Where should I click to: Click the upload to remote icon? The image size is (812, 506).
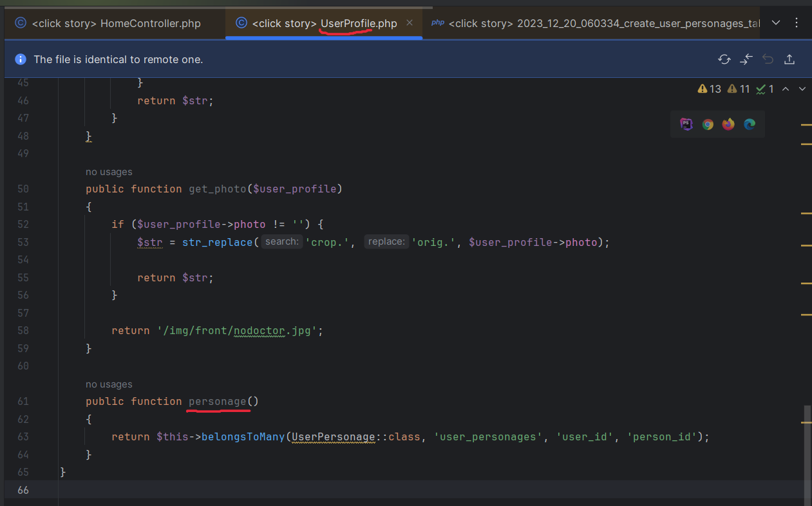[789, 59]
